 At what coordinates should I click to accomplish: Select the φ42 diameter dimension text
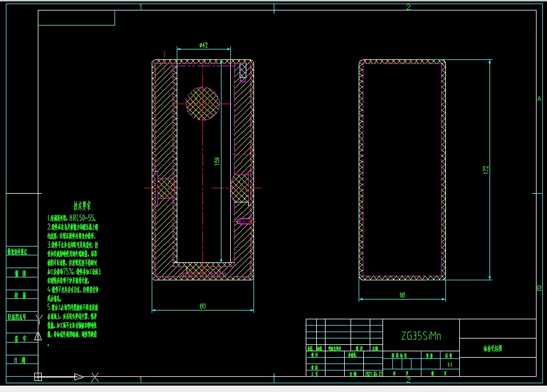[x=203, y=45]
